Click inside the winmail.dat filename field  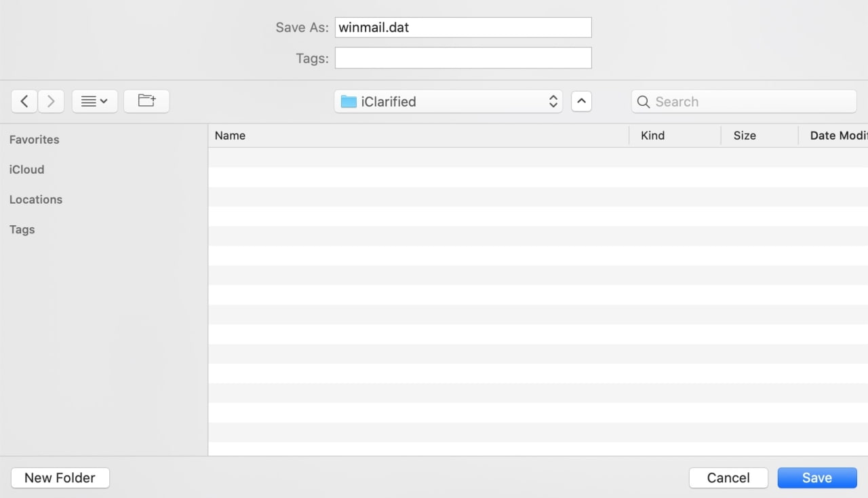[463, 27]
